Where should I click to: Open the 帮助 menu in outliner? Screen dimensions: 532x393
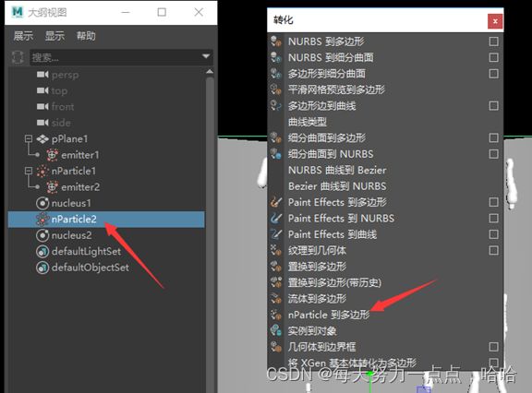86,36
